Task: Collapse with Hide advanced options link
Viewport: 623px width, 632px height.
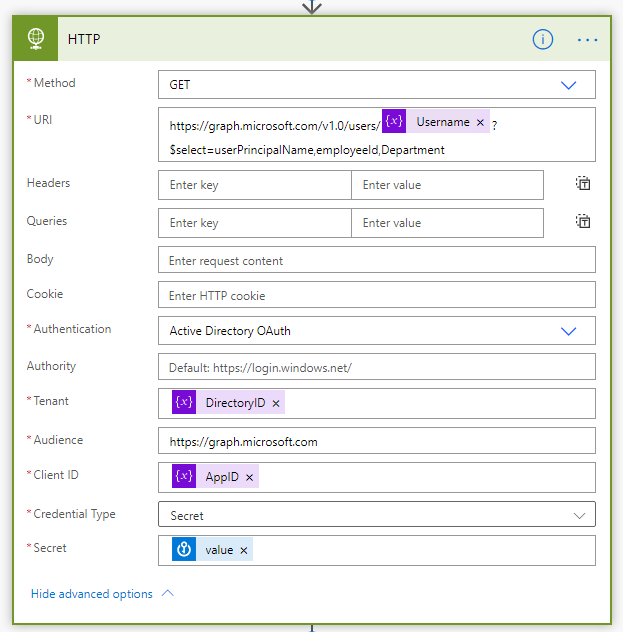Action: pyautogui.click(x=92, y=594)
